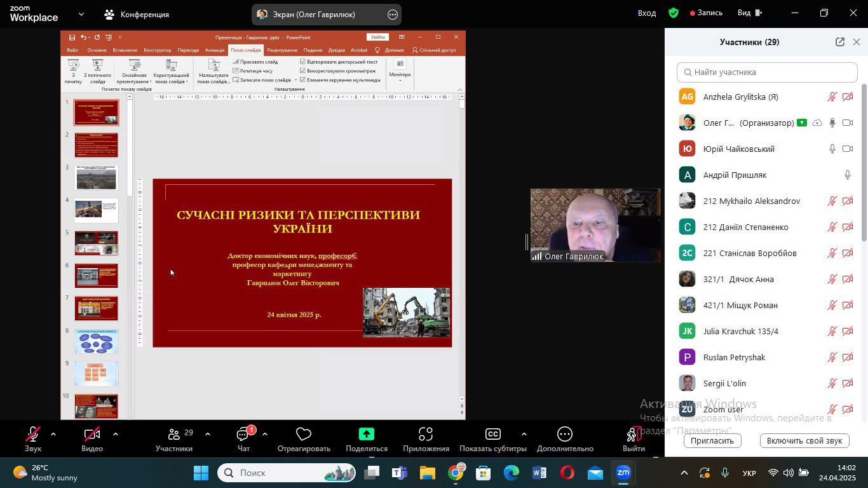
Task: Open the More options ellipsis icon
Action: [565, 435]
